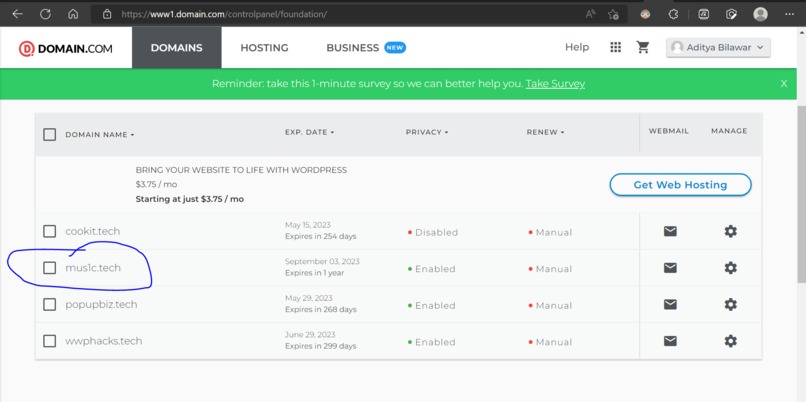Viewport: 806px width, 402px height.
Task: Click the Take Survey link
Action: point(555,83)
